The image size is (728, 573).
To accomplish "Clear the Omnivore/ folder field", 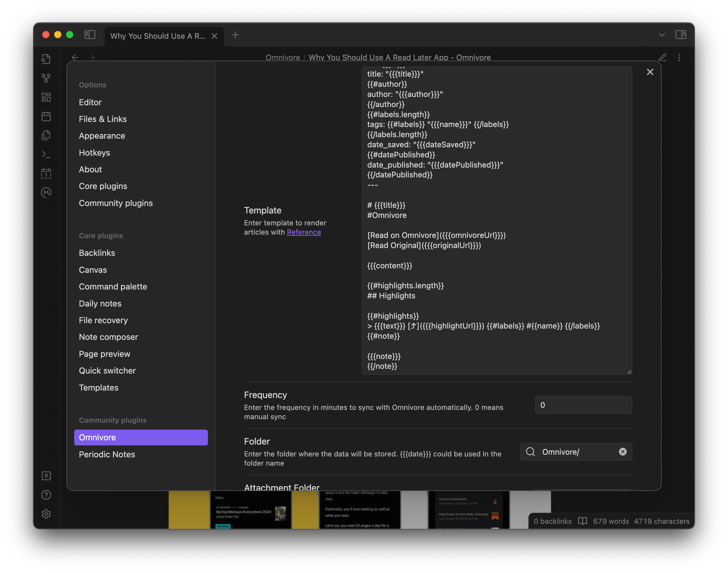I will (623, 452).
